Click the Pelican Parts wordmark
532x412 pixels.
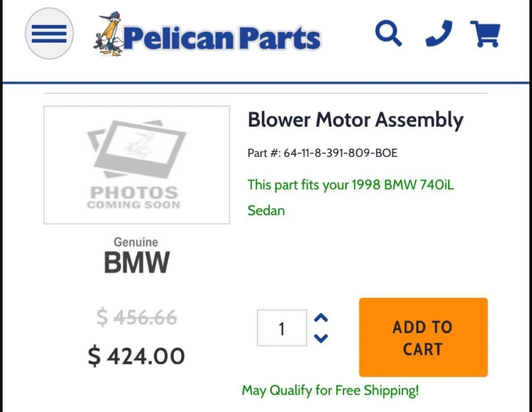tap(222, 38)
